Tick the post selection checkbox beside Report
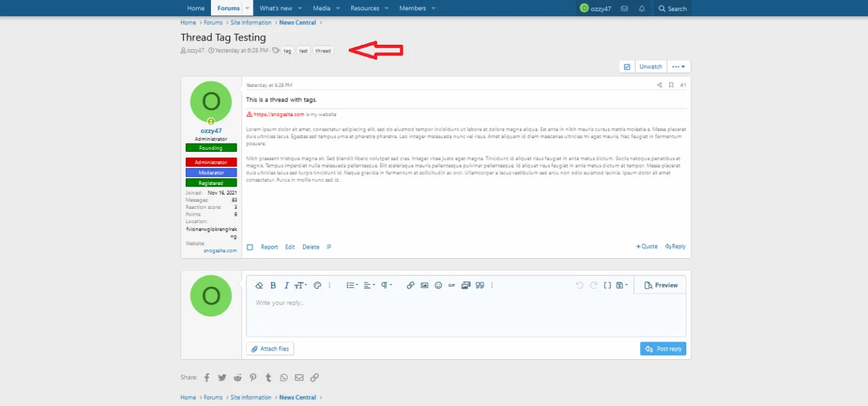This screenshot has width=868, height=406. point(250,247)
